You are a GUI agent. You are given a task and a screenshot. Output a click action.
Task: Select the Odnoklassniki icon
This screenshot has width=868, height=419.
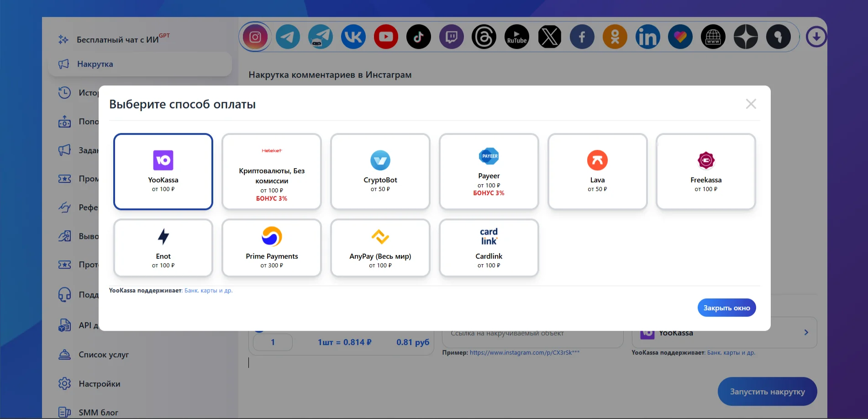[615, 37]
